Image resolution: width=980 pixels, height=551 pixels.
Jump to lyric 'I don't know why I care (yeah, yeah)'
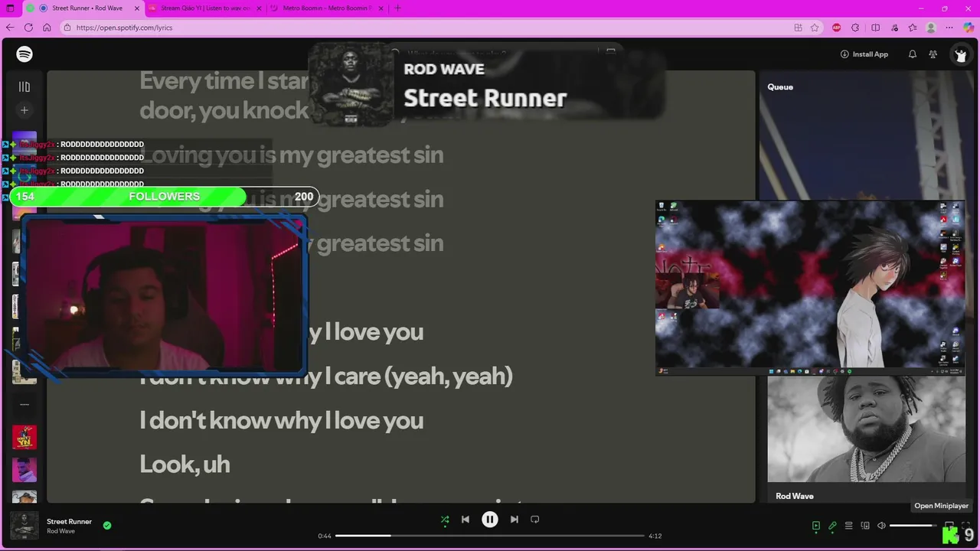[325, 376]
